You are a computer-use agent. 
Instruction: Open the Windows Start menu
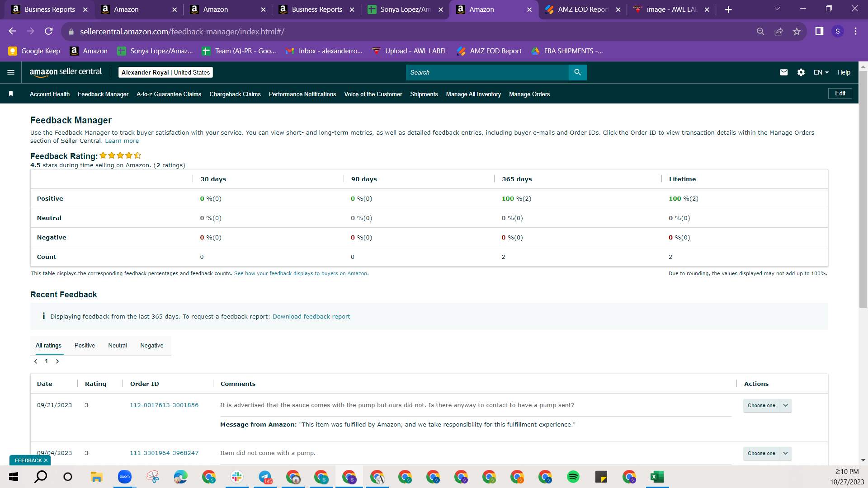coord(14,477)
